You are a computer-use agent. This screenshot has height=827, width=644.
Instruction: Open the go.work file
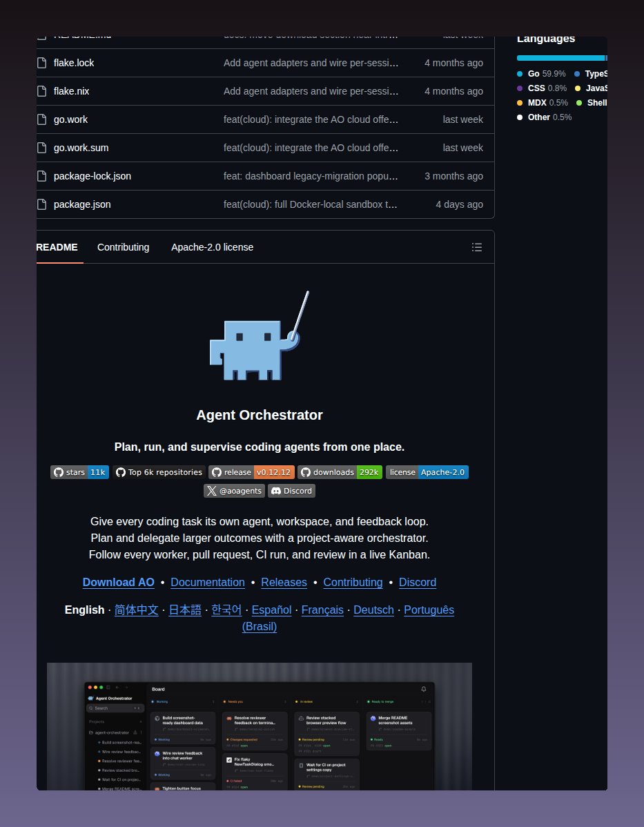coord(70,119)
